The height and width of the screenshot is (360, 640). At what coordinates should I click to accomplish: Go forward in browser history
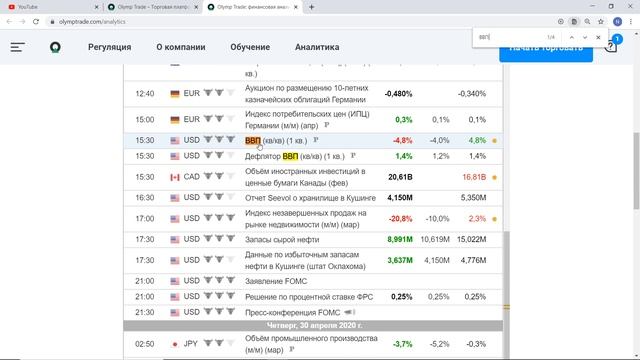(x=22, y=22)
